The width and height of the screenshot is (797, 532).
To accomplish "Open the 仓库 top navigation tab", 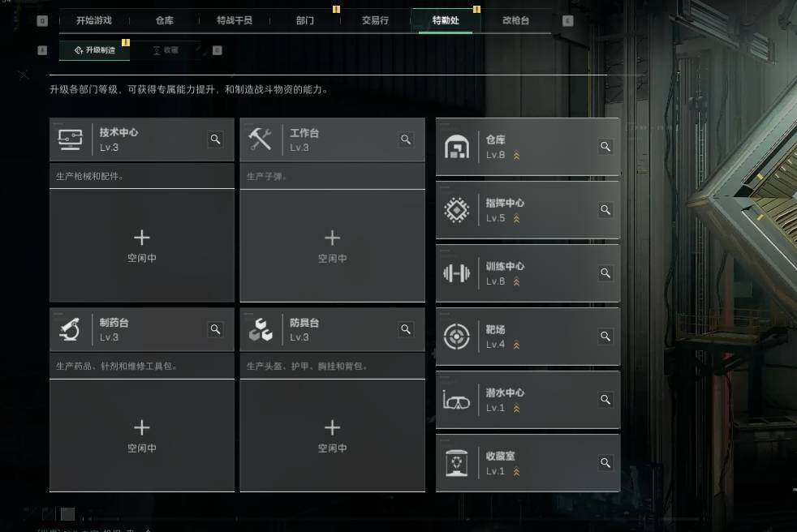I will point(164,20).
